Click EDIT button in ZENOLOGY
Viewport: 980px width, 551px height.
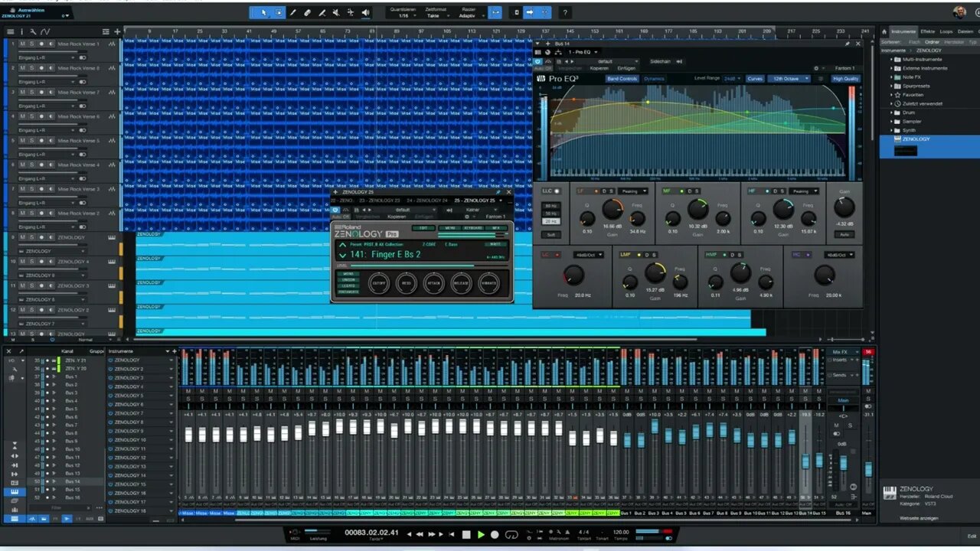[x=423, y=228]
